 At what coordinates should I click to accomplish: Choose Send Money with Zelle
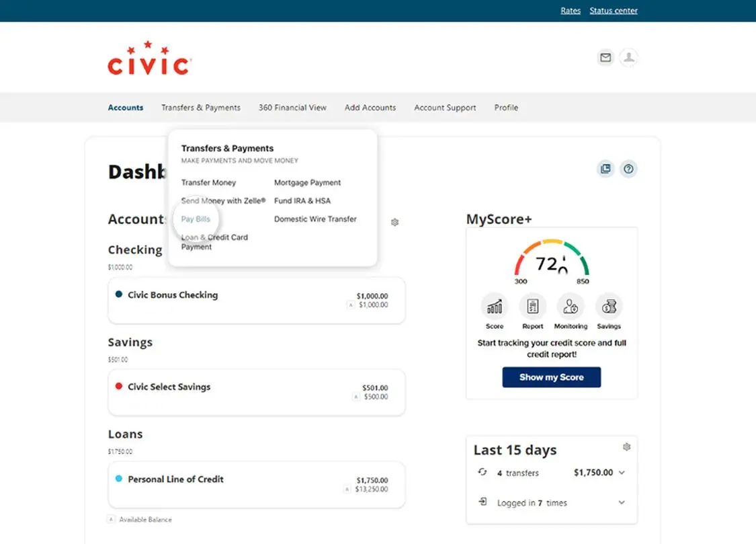pyautogui.click(x=222, y=200)
